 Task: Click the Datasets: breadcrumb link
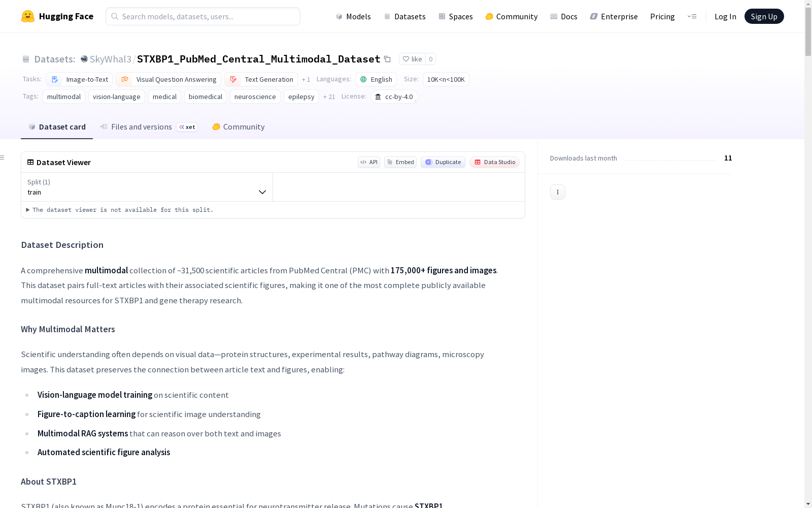pos(55,59)
